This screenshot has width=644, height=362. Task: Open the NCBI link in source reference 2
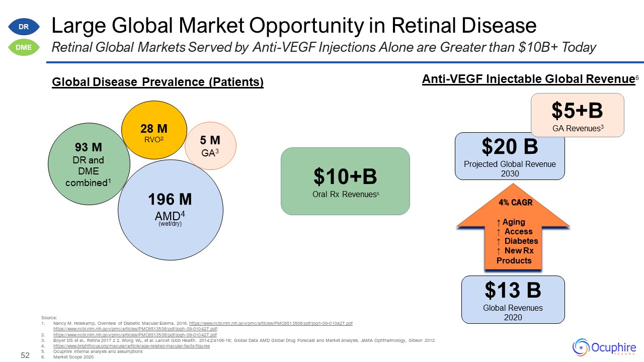point(135,334)
